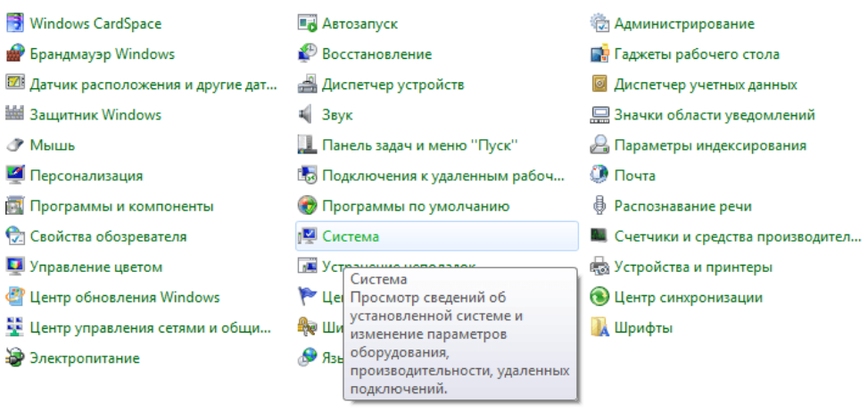This screenshot has height=419, width=868.
Task: Open the Мышь settings link
Action: coord(53,145)
